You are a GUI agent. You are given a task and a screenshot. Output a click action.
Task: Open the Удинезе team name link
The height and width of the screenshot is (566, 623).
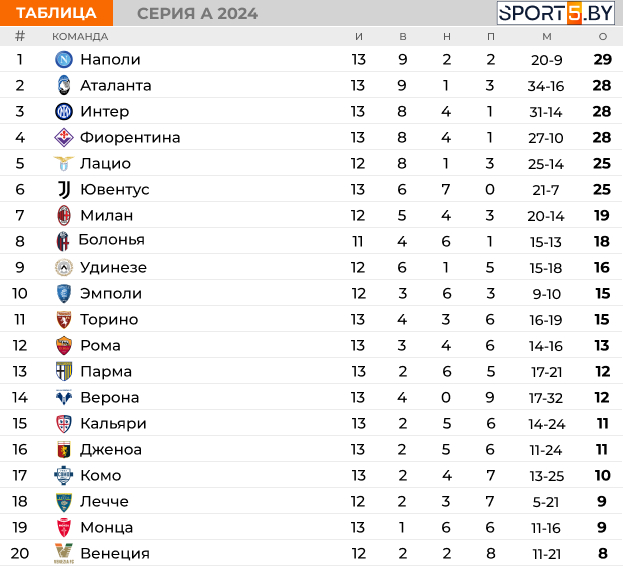coord(114,267)
